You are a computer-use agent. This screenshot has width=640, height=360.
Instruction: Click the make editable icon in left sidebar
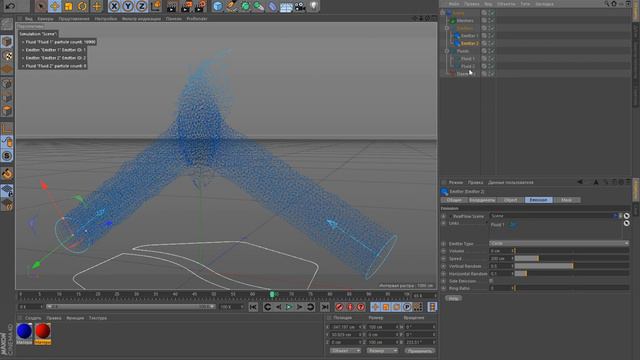(7, 24)
